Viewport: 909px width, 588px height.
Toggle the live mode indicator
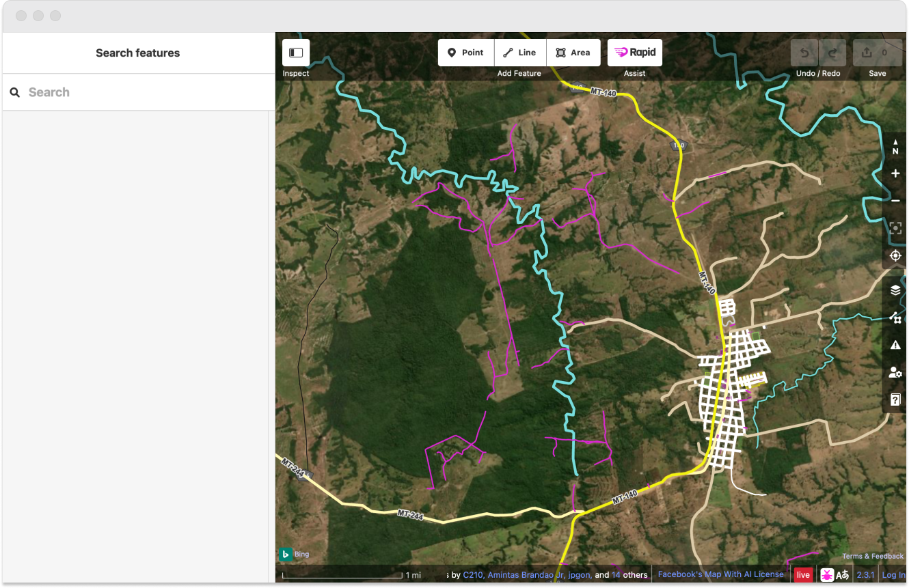click(x=803, y=575)
